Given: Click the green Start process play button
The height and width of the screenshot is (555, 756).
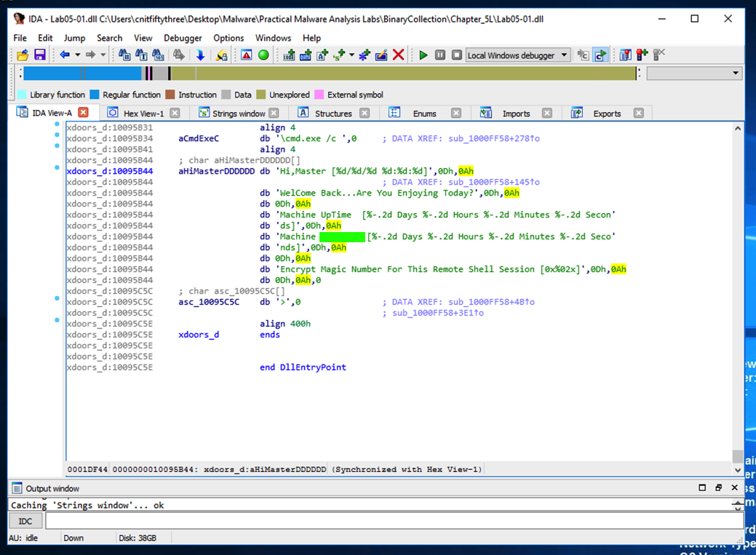Looking at the screenshot, I should click(x=423, y=55).
